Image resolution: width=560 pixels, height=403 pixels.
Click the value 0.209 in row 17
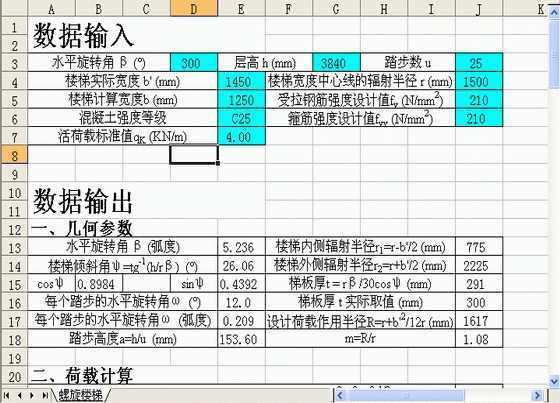(x=241, y=321)
